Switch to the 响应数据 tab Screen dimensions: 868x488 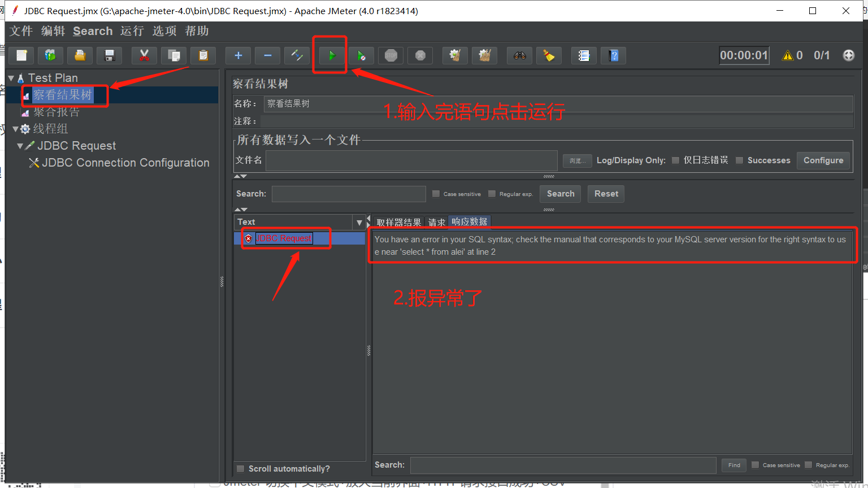pos(469,221)
